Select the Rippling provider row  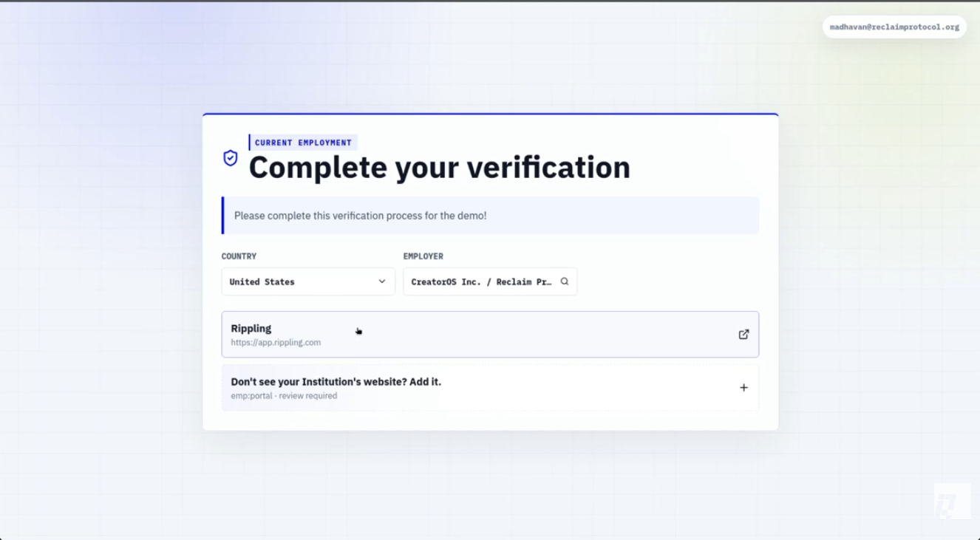(x=490, y=334)
